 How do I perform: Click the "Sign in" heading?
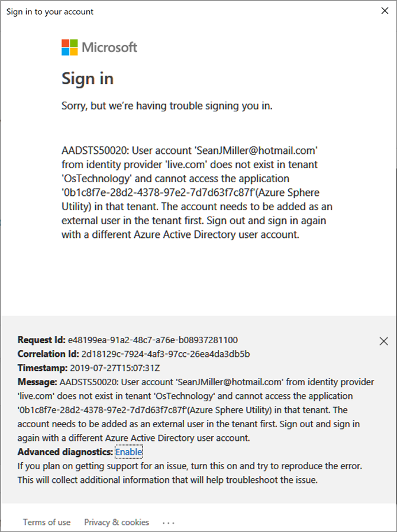click(88, 79)
